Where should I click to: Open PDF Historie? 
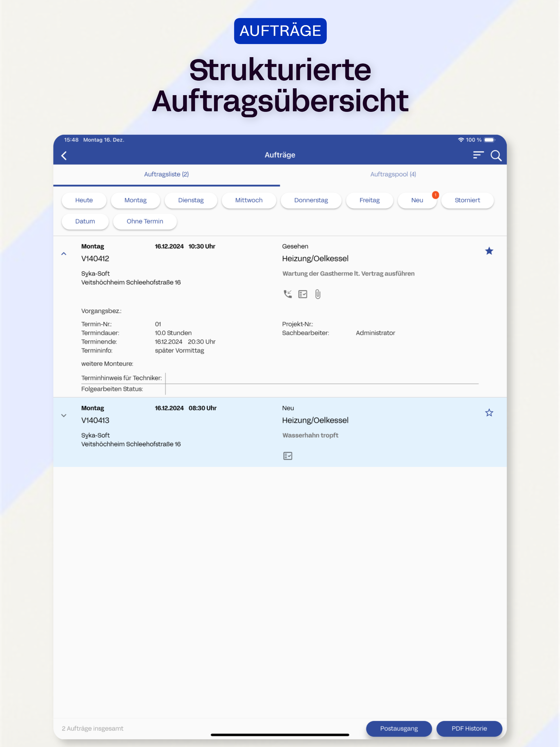click(x=469, y=728)
